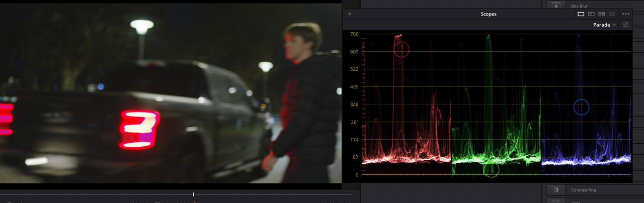The height and width of the screenshot is (203, 644).
Task: Open the Scopes three-dot options menu
Action: (x=626, y=14)
